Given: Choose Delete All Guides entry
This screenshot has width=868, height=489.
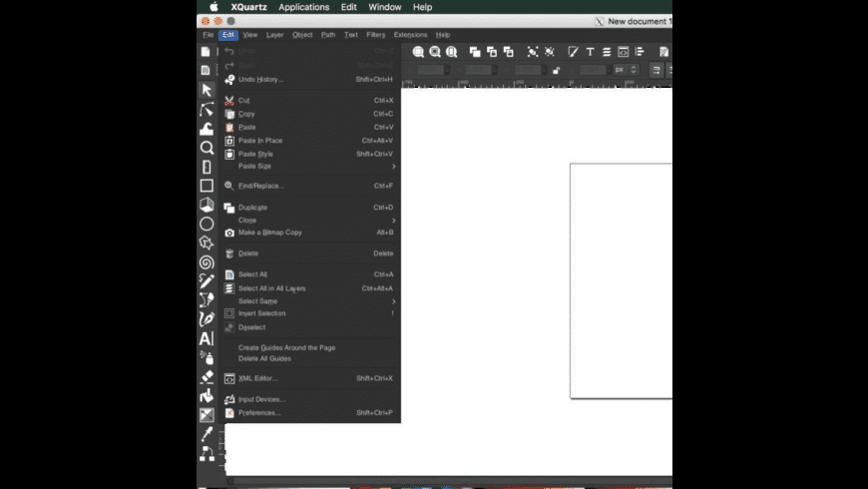Looking at the screenshot, I should coord(309,359).
